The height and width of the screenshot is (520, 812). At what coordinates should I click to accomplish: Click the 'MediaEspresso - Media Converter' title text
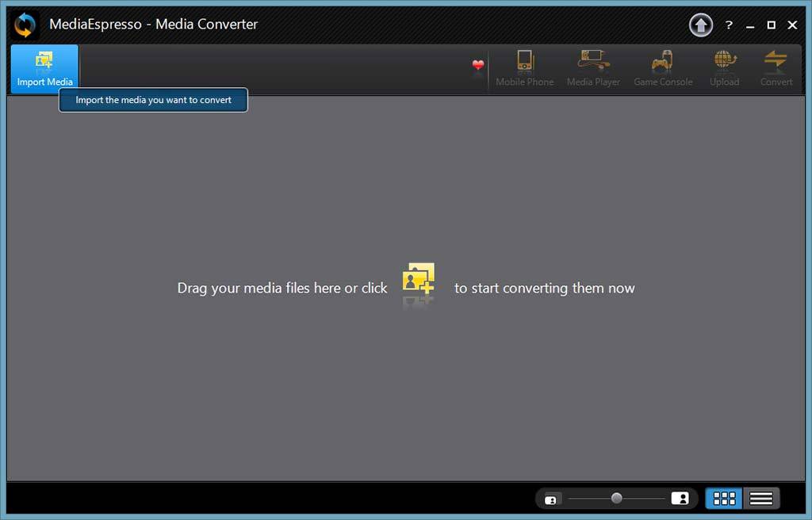153,25
